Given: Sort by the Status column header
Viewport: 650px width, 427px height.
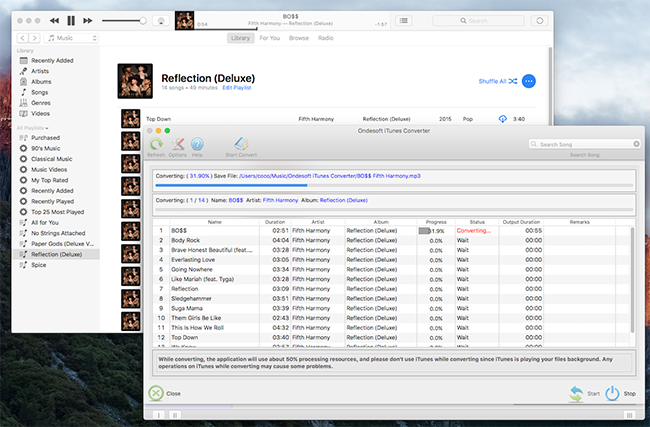Looking at the screenshot, I should (x=477, y=222).
